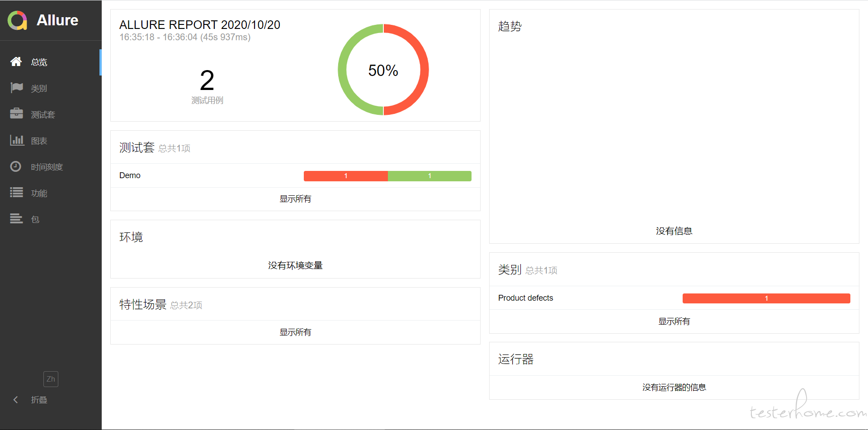Open Categories flag icon (类别)
Viewport: 868px width, 430px height.
(17, 88)
